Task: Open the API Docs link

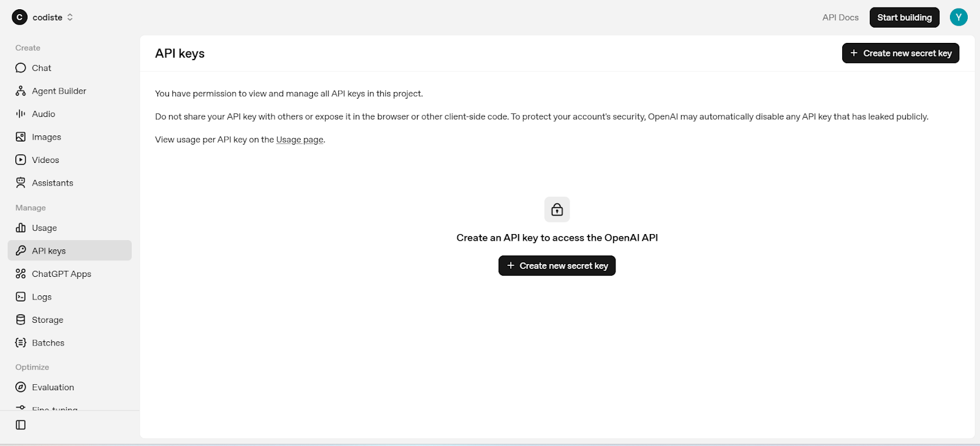Action: click(840, 17)
